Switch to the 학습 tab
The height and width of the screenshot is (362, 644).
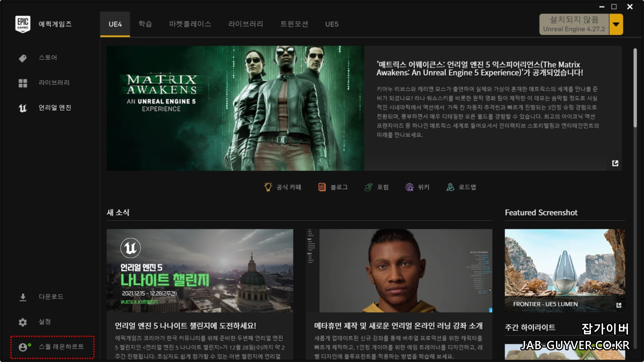click(145, 24)
